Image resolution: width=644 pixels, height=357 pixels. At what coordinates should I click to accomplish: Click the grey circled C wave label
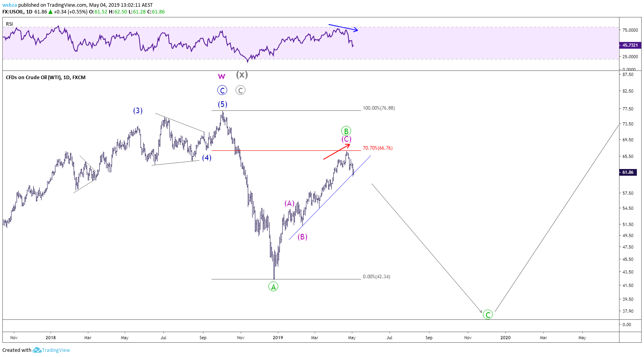coord(240,90)
